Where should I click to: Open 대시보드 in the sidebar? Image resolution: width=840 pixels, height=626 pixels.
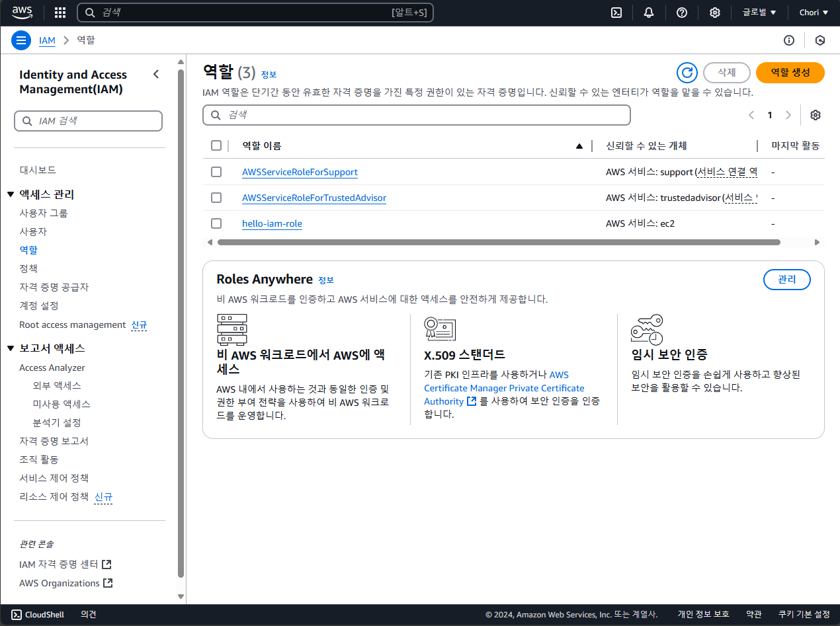(x=38, y=170)
